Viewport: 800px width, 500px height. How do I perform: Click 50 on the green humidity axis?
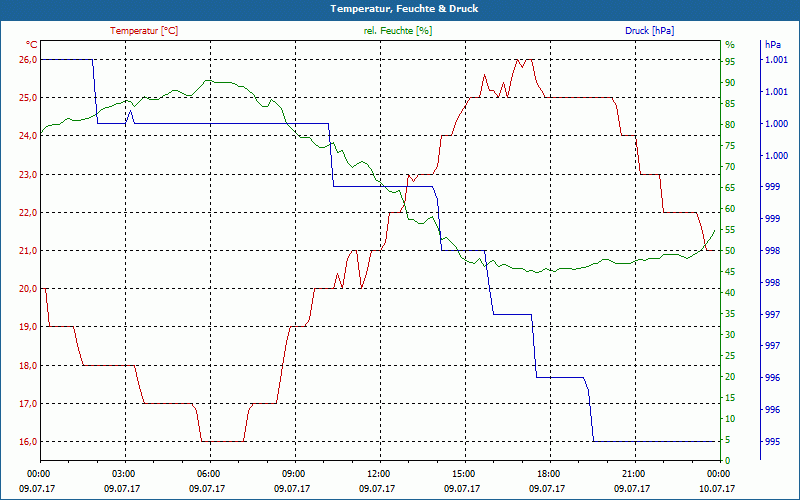(730, 251)
